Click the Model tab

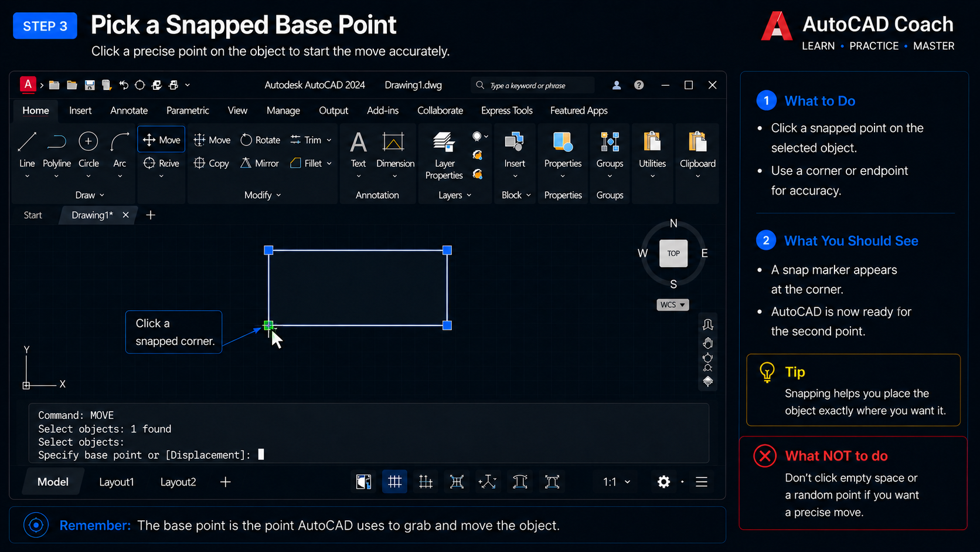(x=53, y=482)
